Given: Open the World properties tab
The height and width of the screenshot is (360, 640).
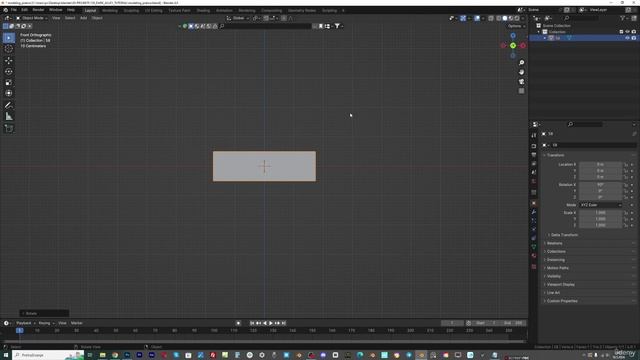Looking at the screenshot, I should (534, 181).
